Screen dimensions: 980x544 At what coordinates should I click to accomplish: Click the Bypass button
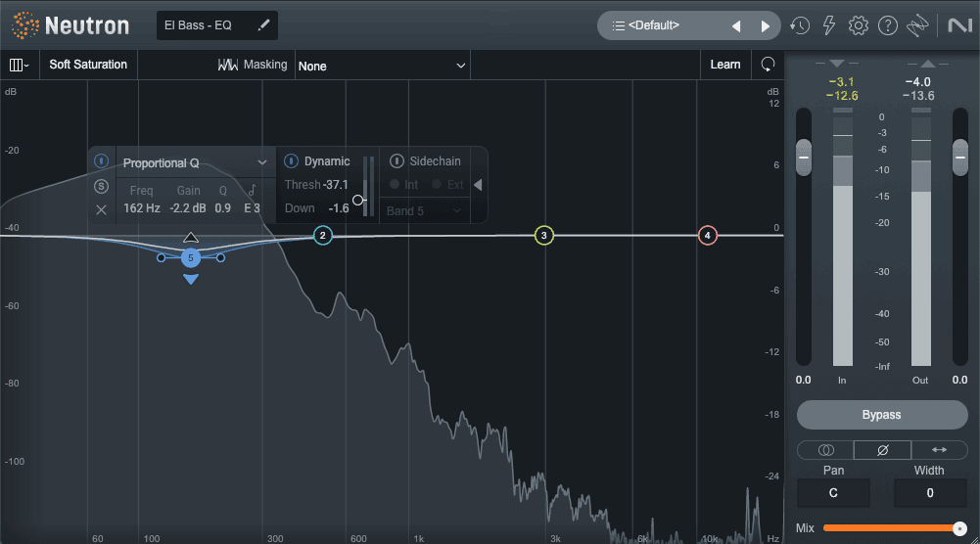[882, 415]
